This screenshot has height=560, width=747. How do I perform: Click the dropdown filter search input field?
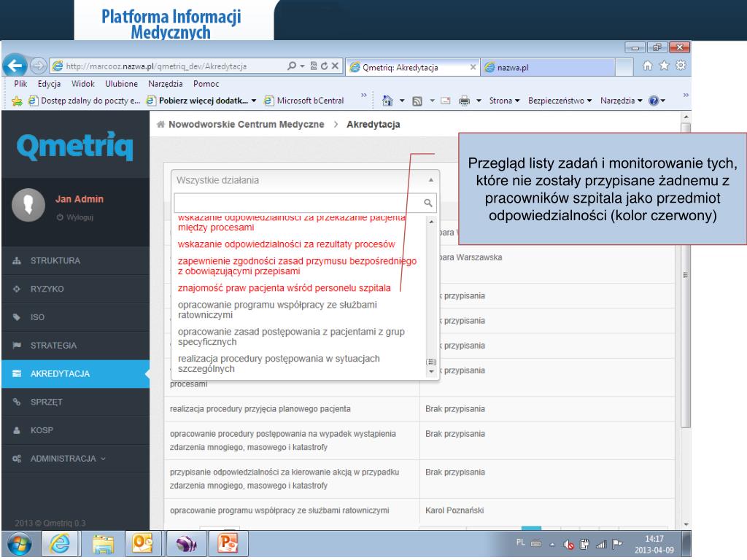point(298,203)
